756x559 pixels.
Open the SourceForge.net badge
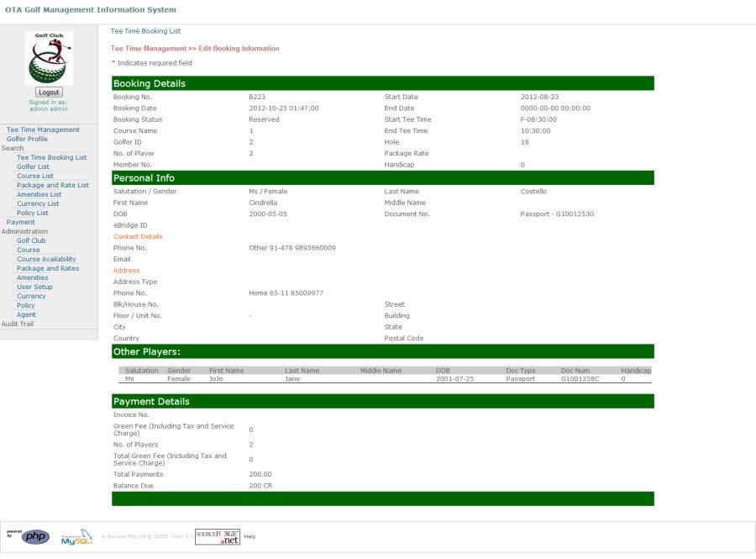(217, 536)
